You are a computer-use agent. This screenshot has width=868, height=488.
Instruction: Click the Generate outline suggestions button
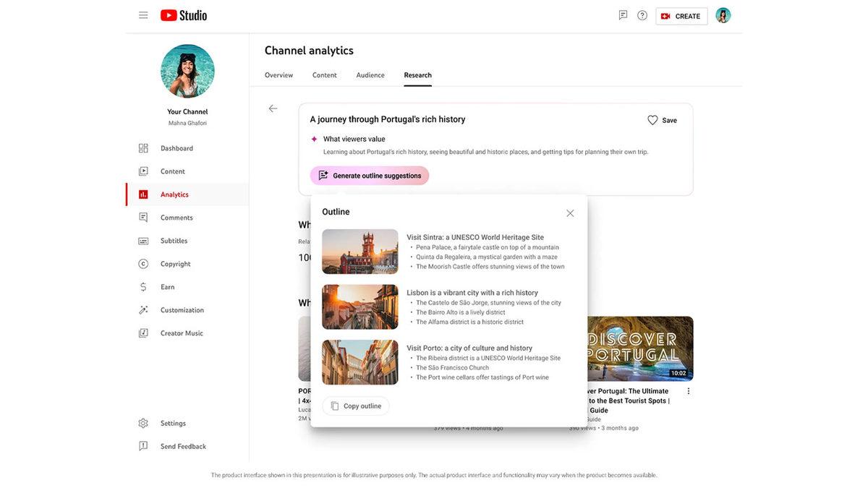pyautogui.click(x=369, y=174)
